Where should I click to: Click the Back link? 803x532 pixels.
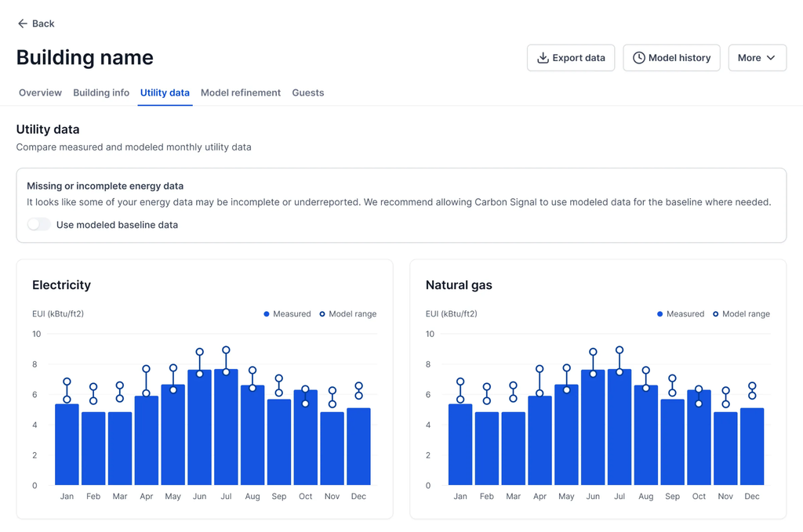point(36,24)
